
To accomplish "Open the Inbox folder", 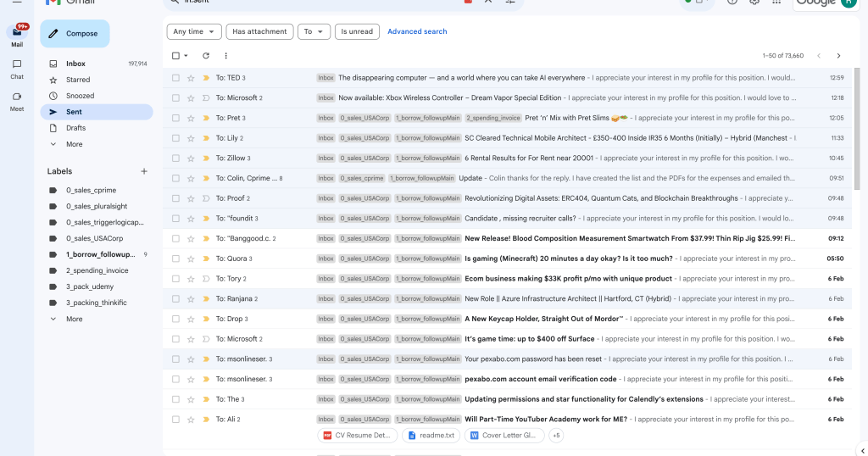I will point(75,64).
